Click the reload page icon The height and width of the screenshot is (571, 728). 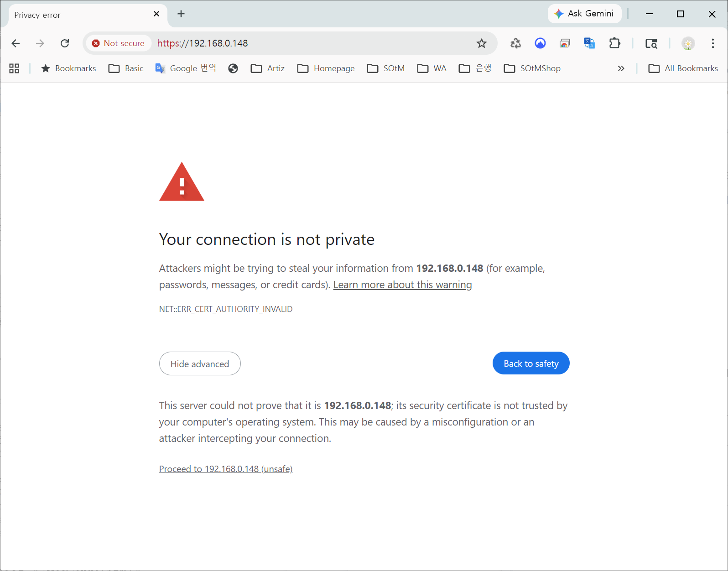point(65,43)
